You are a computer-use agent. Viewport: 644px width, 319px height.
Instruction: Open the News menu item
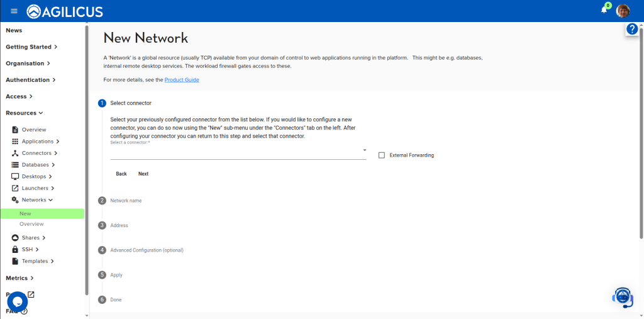(14, 30)
